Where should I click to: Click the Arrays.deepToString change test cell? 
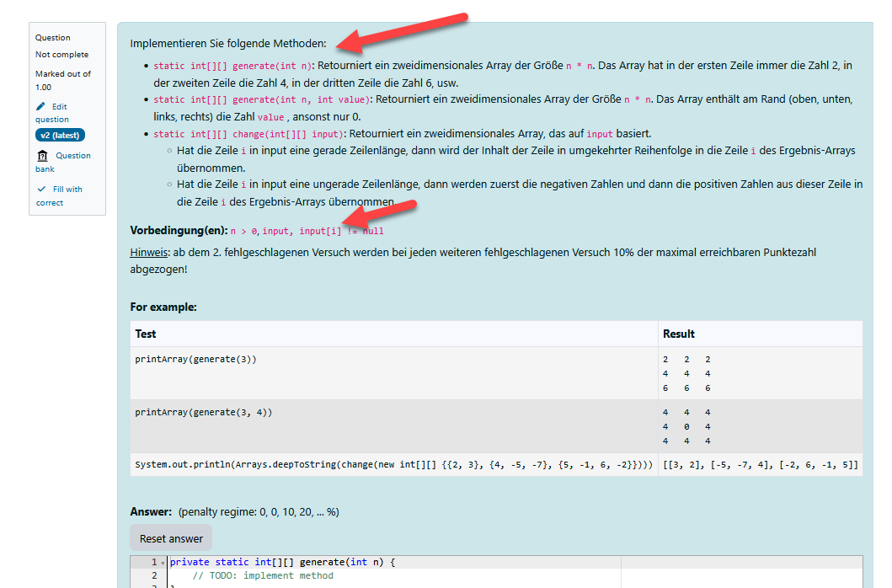click(x=393, y=465)
